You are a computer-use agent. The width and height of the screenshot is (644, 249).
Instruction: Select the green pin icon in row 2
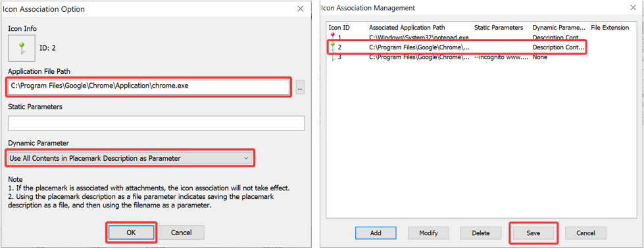tap(333, 47)
